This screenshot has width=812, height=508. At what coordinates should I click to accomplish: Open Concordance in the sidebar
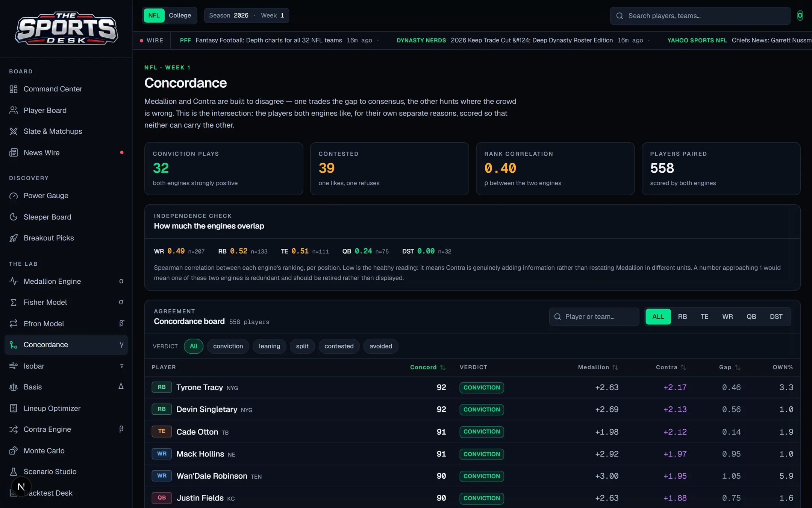pyautogui.click(x=66, y=345)
